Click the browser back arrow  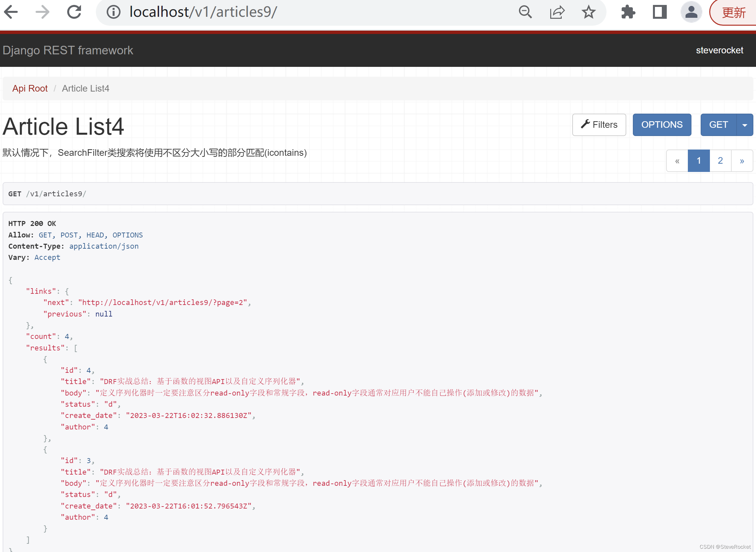tap(11, 13)
